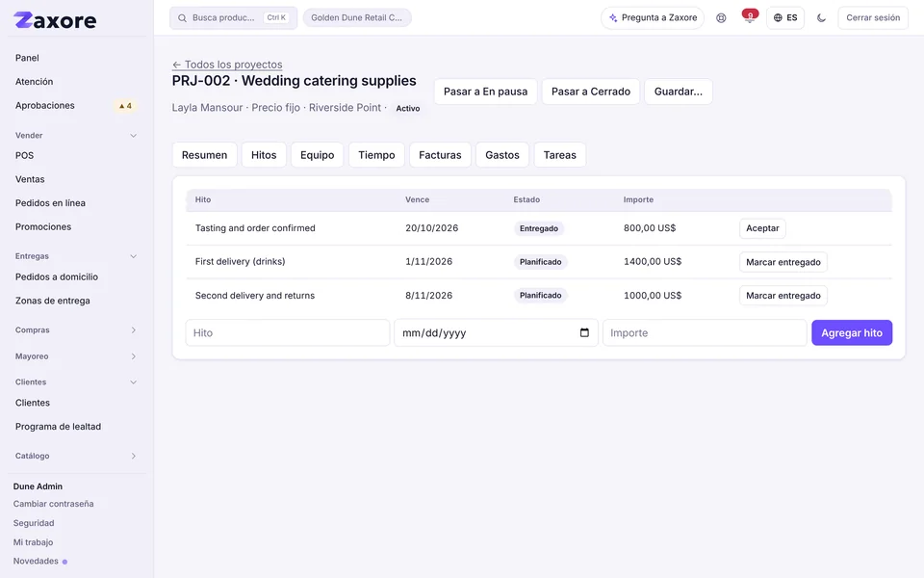Click the Guardar... button

click(679, 92)
